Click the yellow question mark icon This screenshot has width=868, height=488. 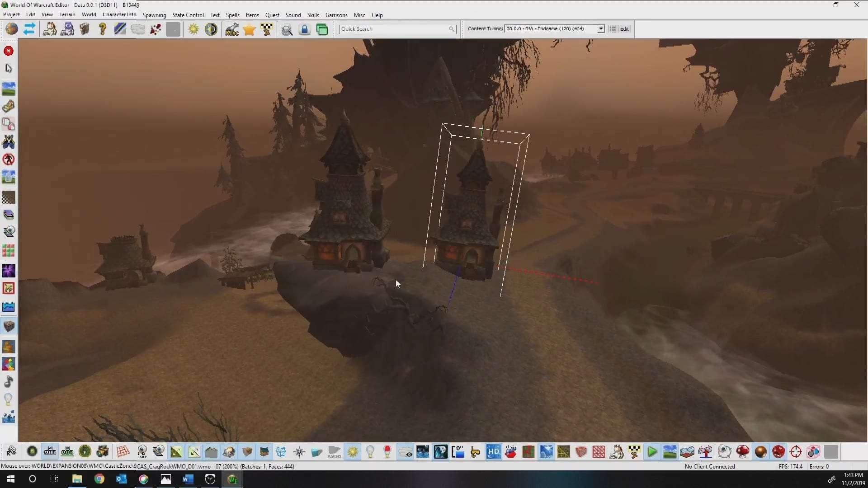tap(103, 29)
